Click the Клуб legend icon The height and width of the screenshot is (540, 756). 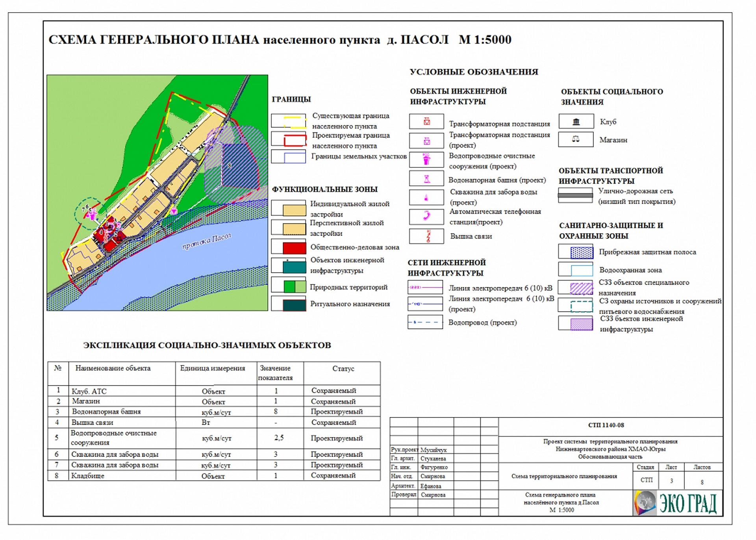click(576, 121)
